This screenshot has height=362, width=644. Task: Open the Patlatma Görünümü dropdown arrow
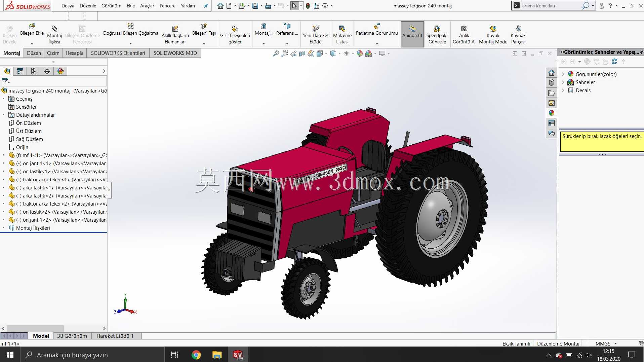point(377,43)
